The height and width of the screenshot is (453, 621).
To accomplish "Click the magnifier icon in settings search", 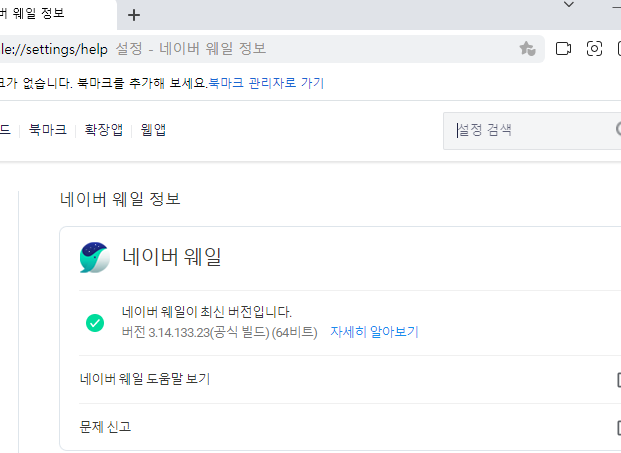I will (616, 129).
